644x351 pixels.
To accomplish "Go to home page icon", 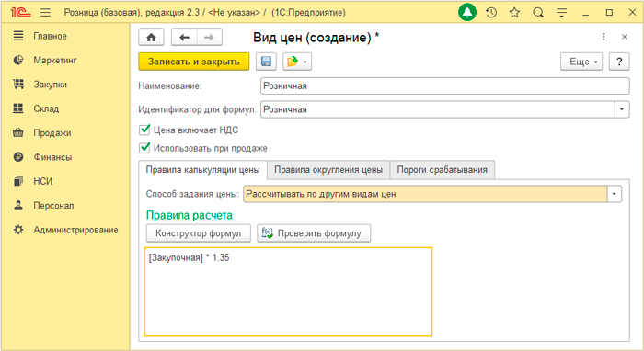I will 151,38.
